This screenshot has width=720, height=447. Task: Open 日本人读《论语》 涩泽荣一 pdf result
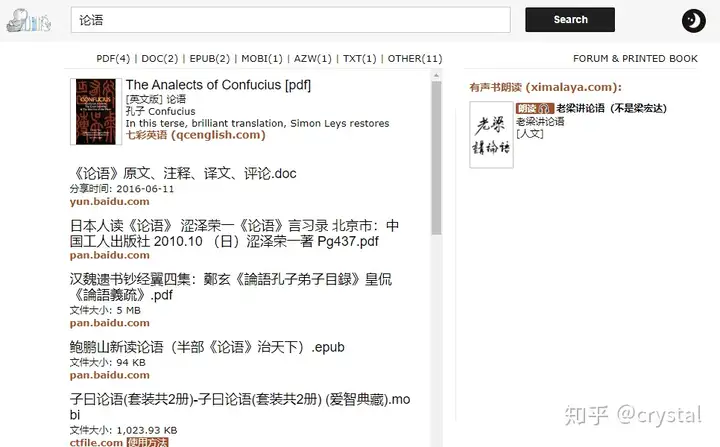click(x=234, y=233)
